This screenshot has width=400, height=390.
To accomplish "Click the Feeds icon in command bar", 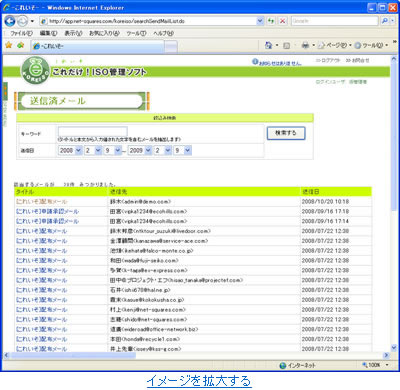I will [x=286, y=45].
